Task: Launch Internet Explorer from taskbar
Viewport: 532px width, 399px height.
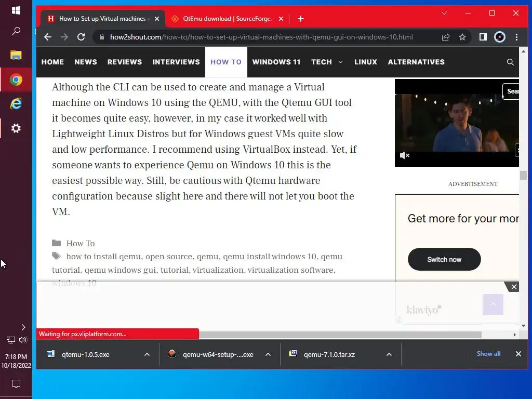Action: [16, 104]
